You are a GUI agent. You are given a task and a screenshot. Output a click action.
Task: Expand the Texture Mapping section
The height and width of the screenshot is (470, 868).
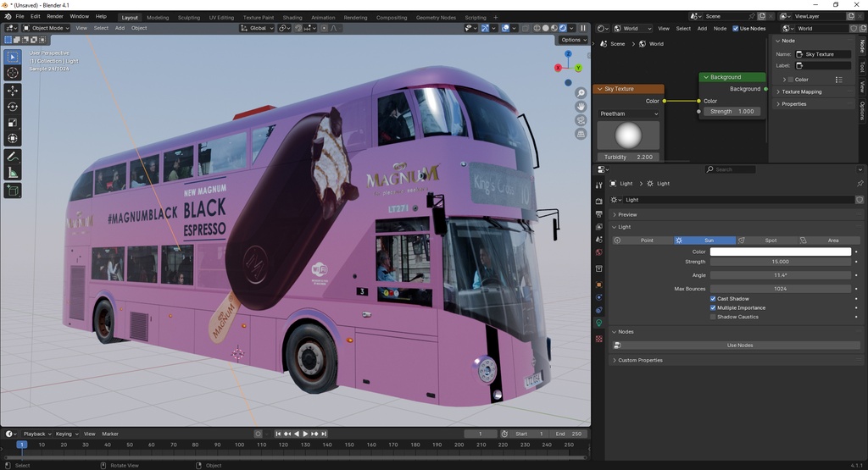[x=801, y=91]
